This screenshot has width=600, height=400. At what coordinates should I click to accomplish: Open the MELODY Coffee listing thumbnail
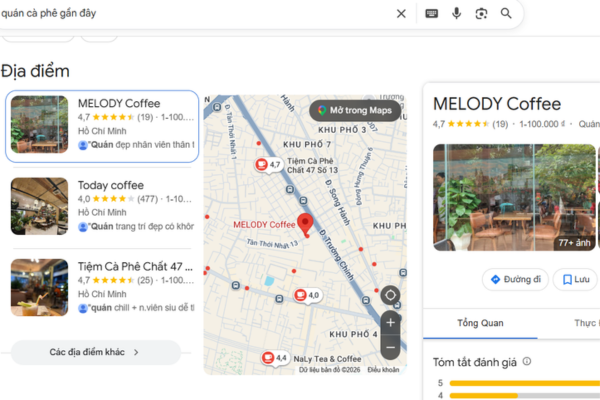tap(39, 124)
